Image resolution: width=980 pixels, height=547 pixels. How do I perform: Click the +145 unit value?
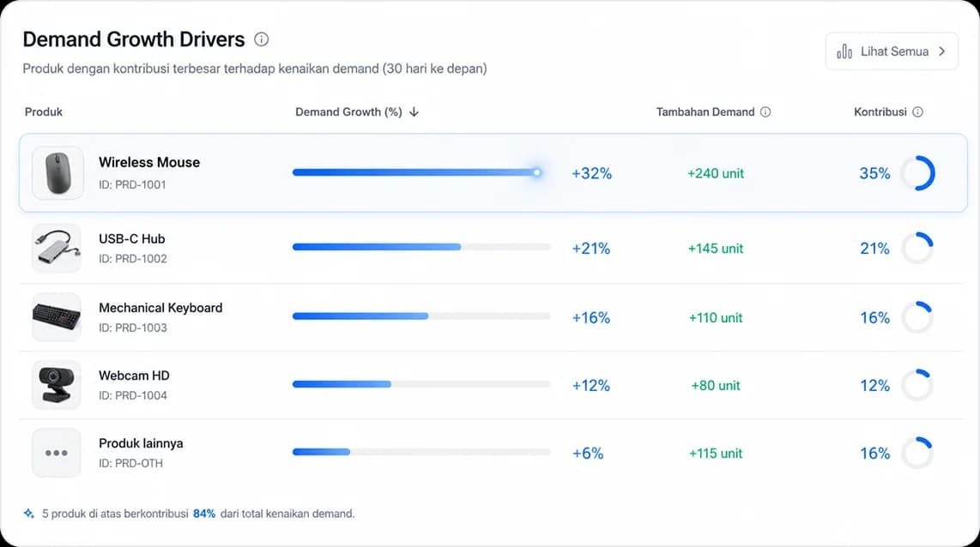(716, 248)
